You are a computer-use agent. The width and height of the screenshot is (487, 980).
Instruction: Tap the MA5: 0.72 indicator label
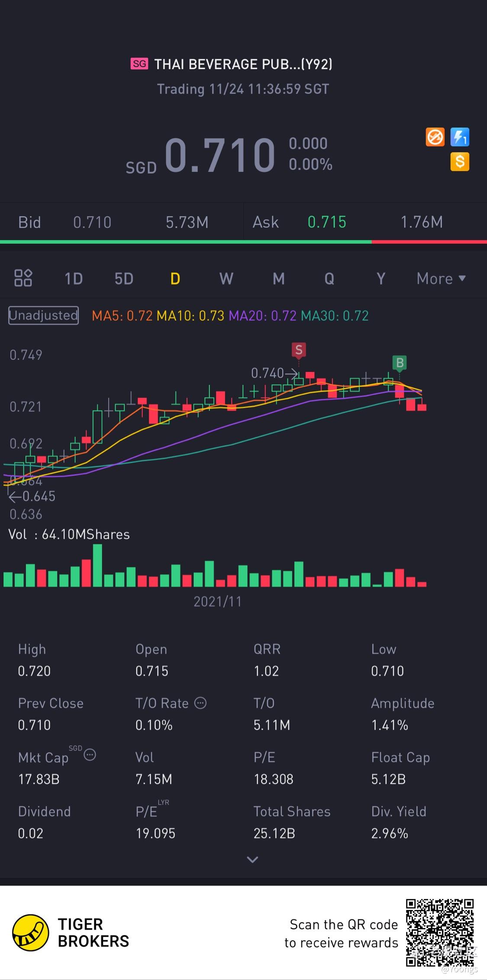coord(122,316)
